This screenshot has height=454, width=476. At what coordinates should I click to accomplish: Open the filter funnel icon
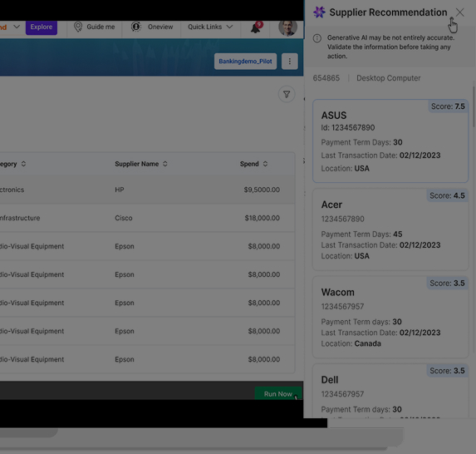(x=287, y=94)
